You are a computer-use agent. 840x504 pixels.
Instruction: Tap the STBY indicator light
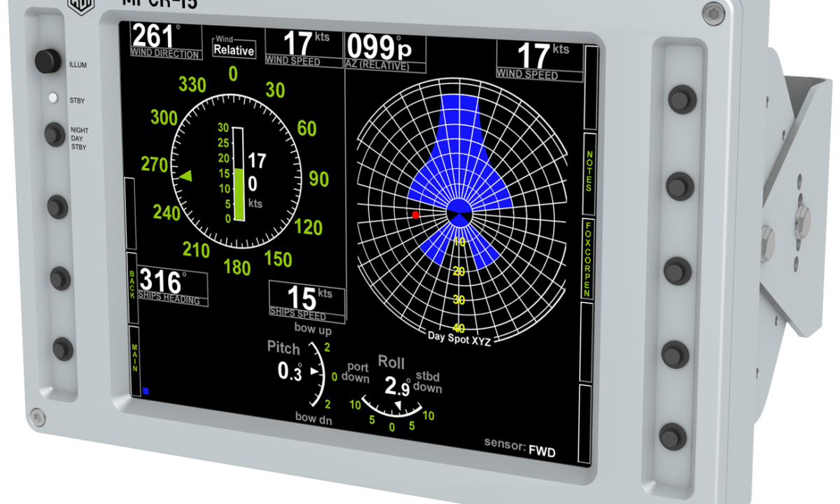(52, 99)
